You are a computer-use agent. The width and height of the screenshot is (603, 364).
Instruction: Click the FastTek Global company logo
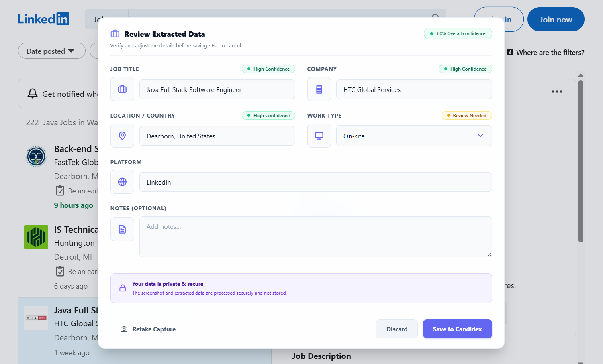(x=36, y=157)
